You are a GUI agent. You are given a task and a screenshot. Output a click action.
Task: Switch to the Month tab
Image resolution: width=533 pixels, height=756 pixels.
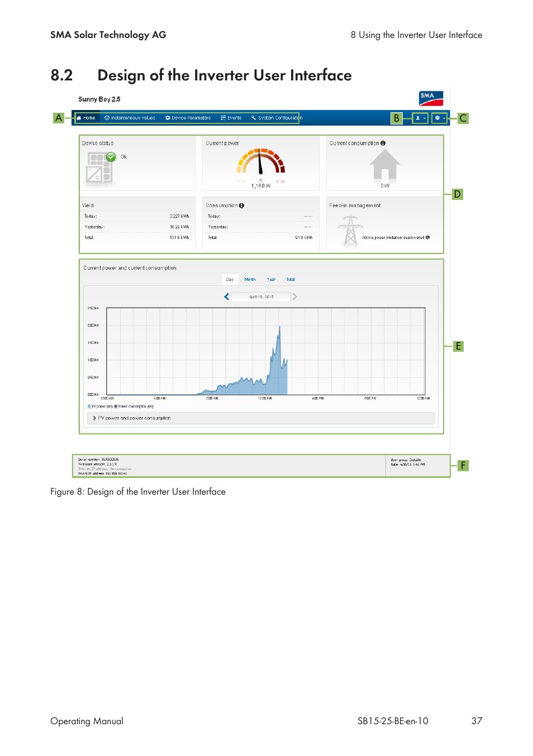pos(250,279)
